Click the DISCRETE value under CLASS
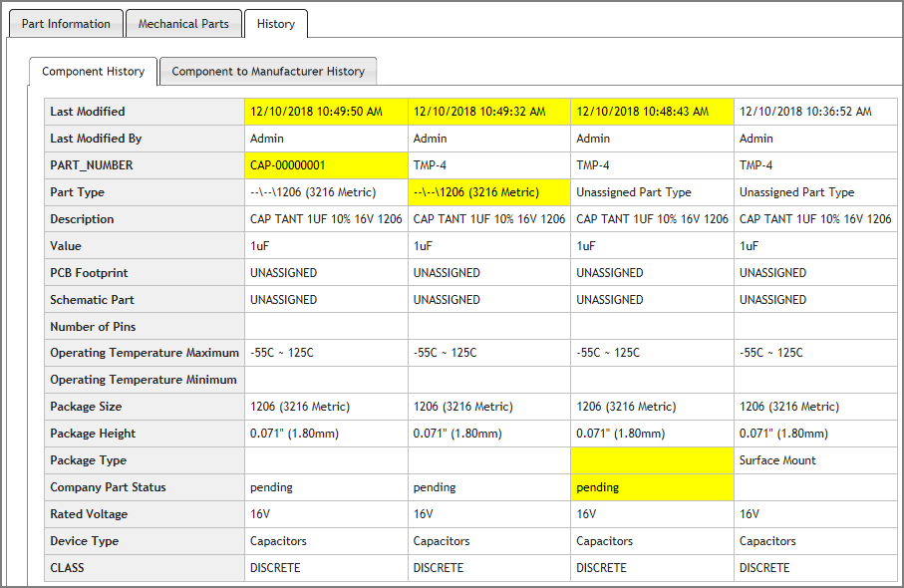 tap(276, 567)
